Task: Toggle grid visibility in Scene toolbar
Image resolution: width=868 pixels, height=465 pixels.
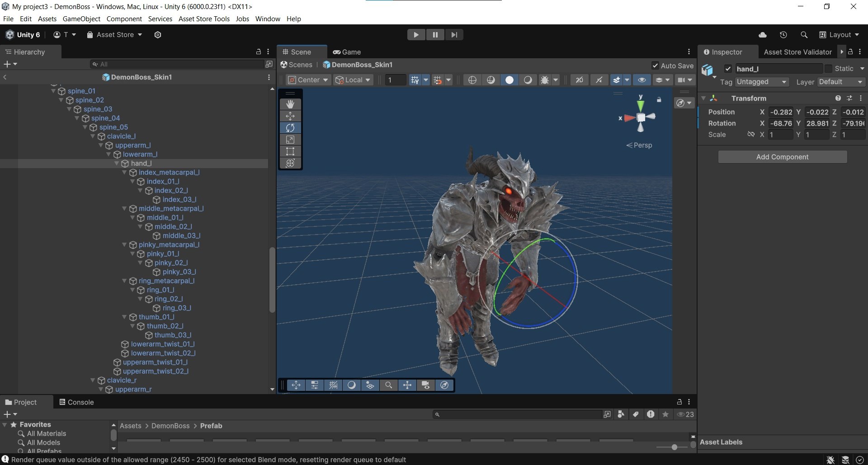Action: tap(415, 80)
